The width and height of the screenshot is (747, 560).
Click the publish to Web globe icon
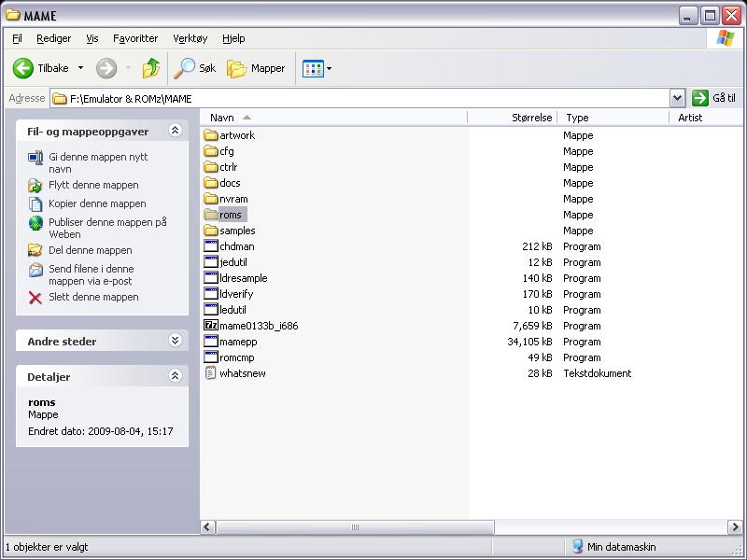pyautogui.click(x=35, y=223)
